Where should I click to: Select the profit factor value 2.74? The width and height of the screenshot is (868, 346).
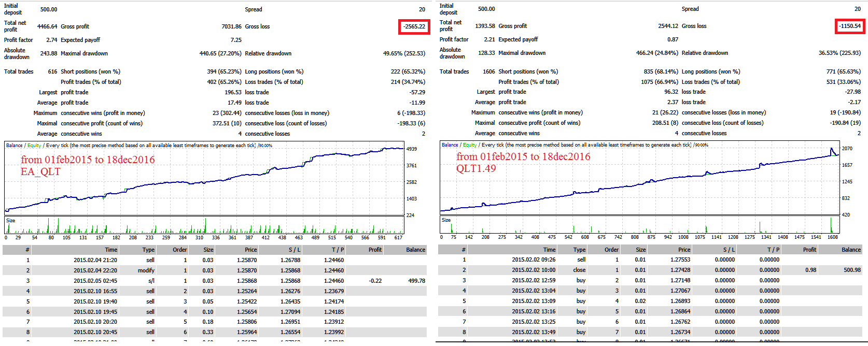click(x=51, y=40)
